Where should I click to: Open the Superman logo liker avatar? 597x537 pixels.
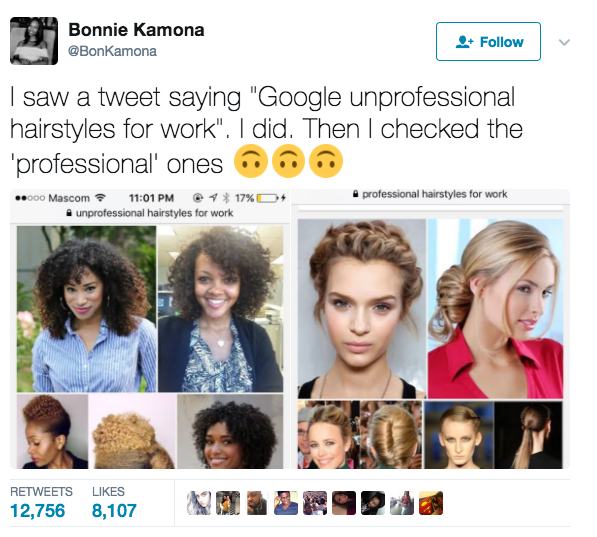click(x=431, y=503)
